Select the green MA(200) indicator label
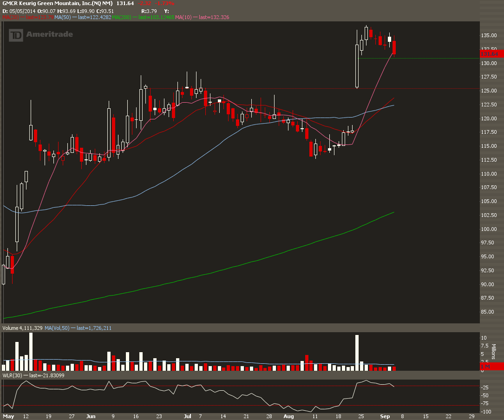Screen dimensions: 504x420 click(x=122, y=17)
